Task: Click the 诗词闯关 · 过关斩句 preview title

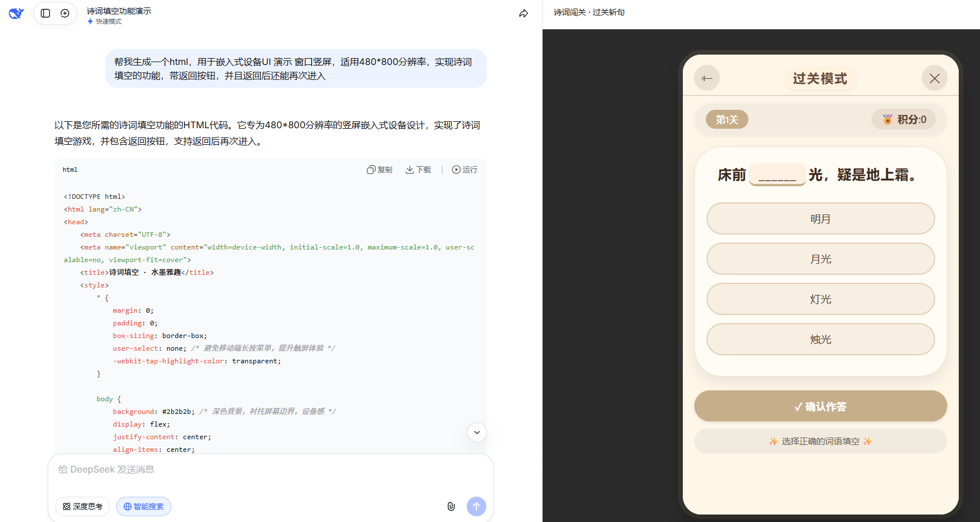Action: [589, 12]
